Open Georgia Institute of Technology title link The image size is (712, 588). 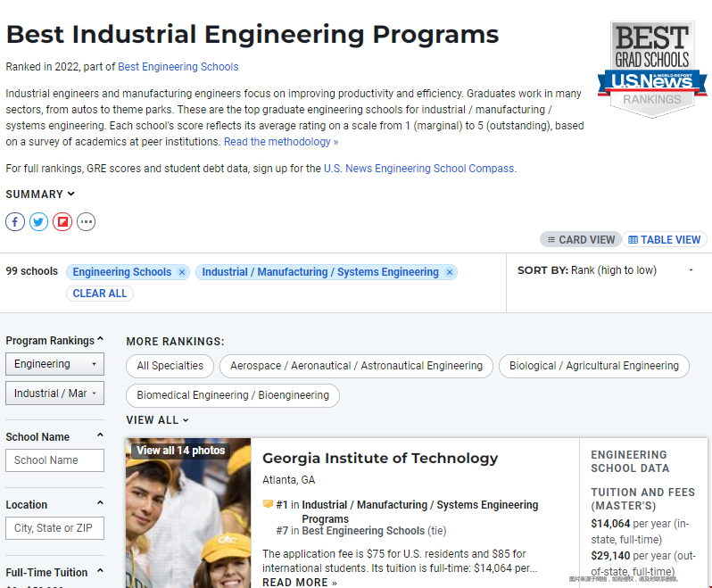point(380,458)
